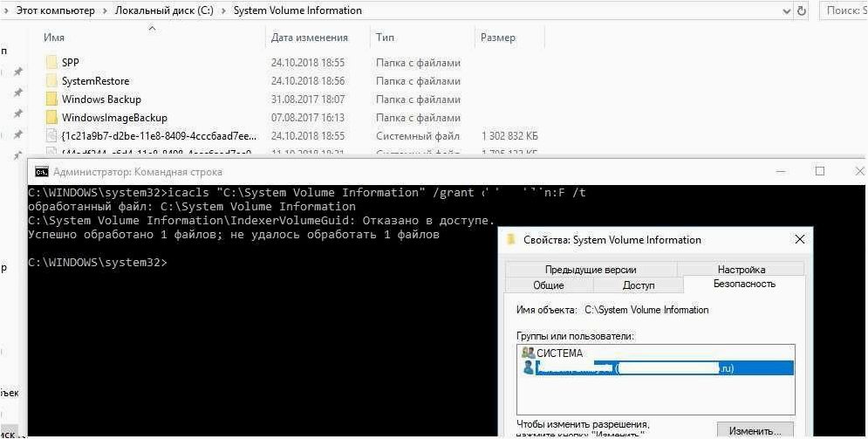Sort files by Размер column
The image size is (868, 439).
coord(497,38)
